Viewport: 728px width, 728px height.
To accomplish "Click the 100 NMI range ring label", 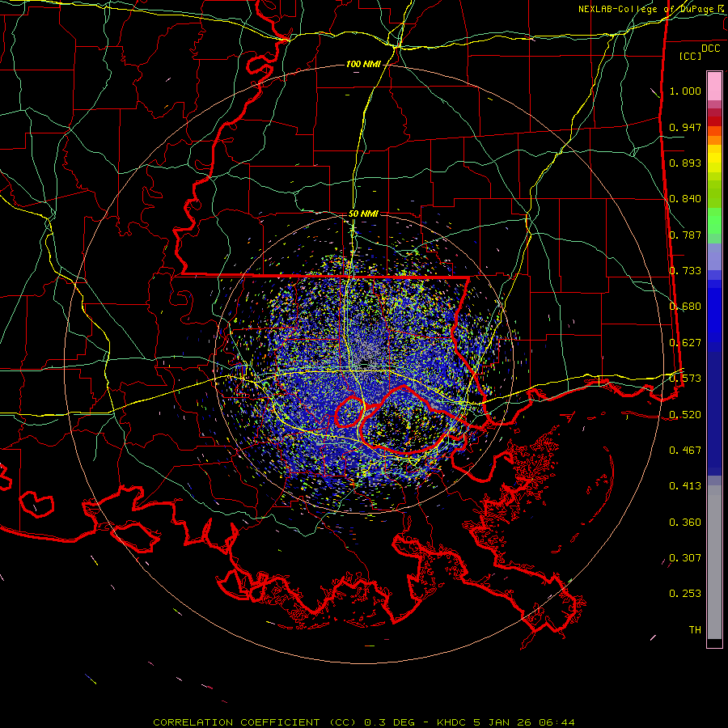I will pyautogui.click(x=363, y=64).
